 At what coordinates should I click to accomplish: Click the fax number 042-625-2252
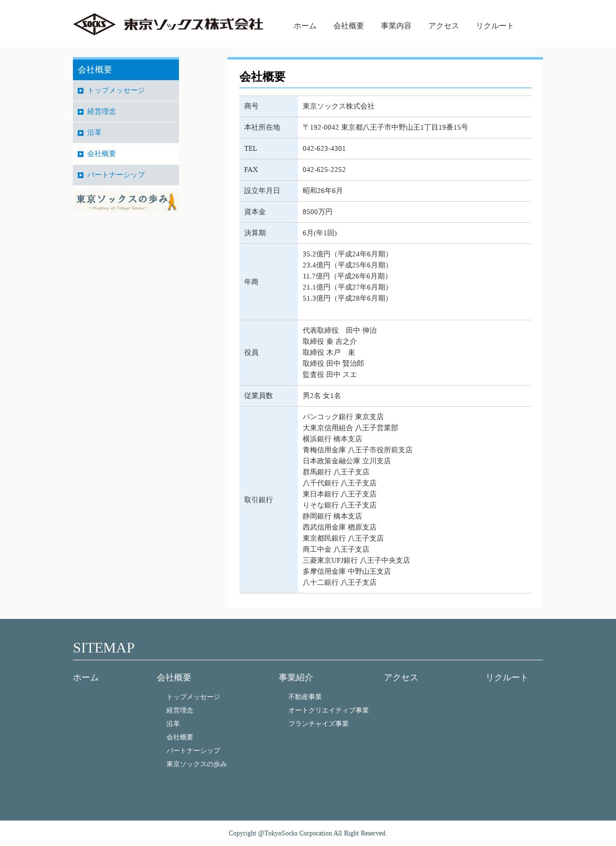(x=324, y=169)
